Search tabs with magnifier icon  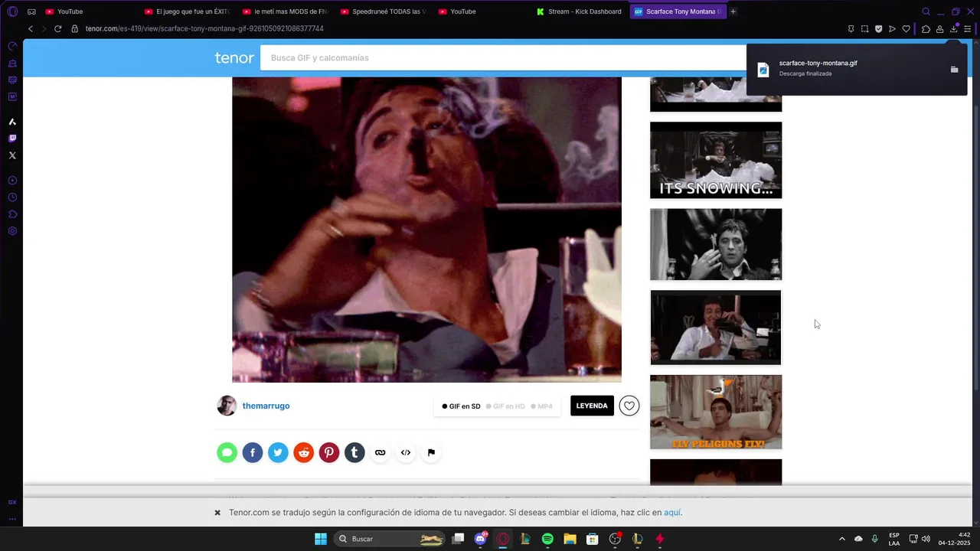926,11
